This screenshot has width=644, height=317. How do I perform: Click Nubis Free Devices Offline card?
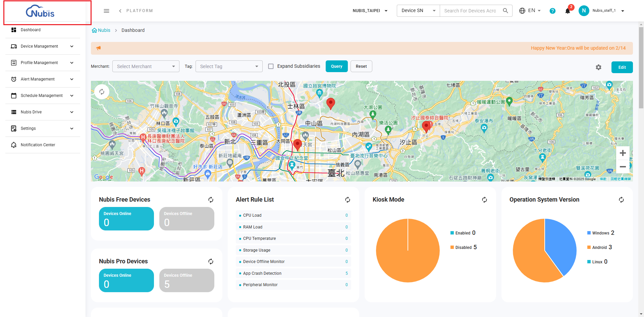click(x=187, y=219)
